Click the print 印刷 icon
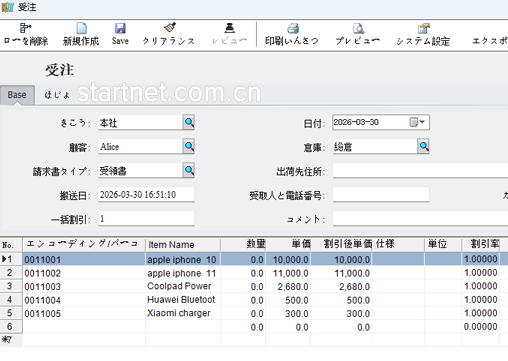Image resolution: width=508 pixels, height=361 pixels. click(x=293, y=28)
